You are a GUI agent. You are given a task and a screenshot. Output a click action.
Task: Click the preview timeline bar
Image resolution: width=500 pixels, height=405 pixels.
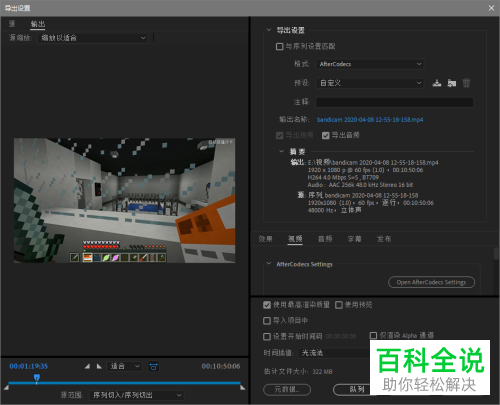[124, 383]
